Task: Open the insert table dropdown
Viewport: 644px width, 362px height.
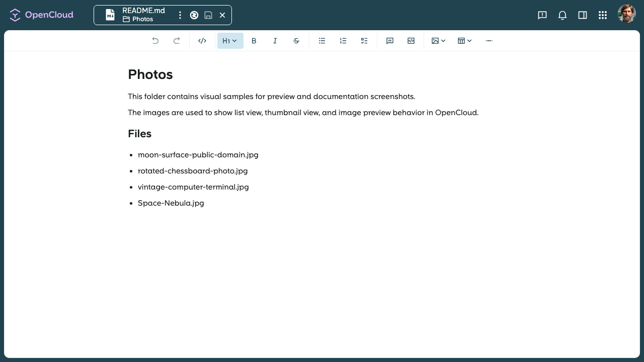Action: click(464, 41)
